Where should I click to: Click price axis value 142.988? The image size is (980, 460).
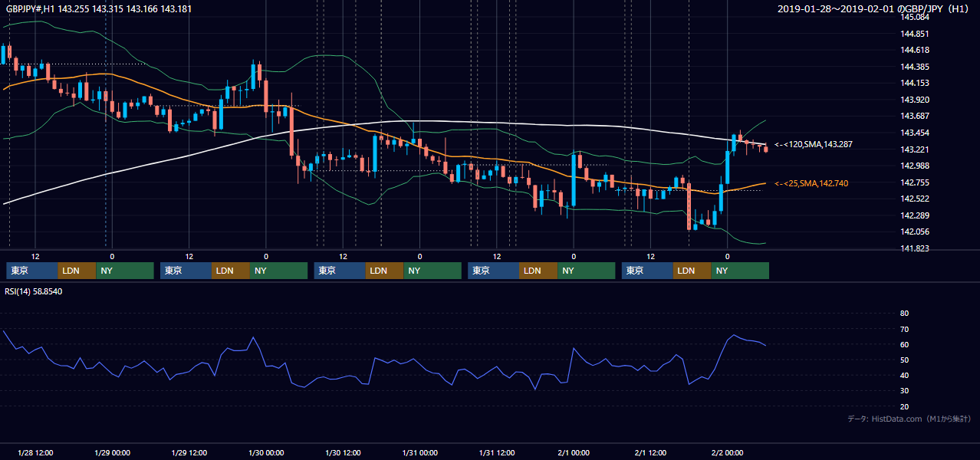pos(915,166)
